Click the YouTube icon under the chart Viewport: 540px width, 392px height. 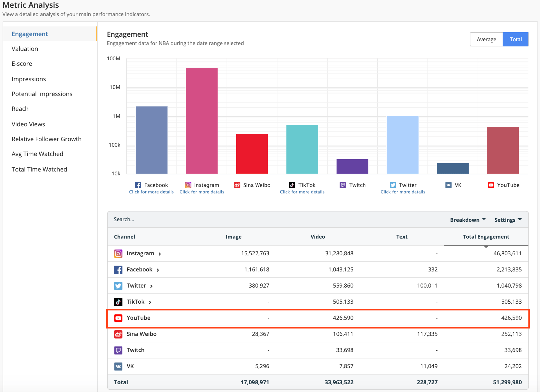(x=491, y=185)
